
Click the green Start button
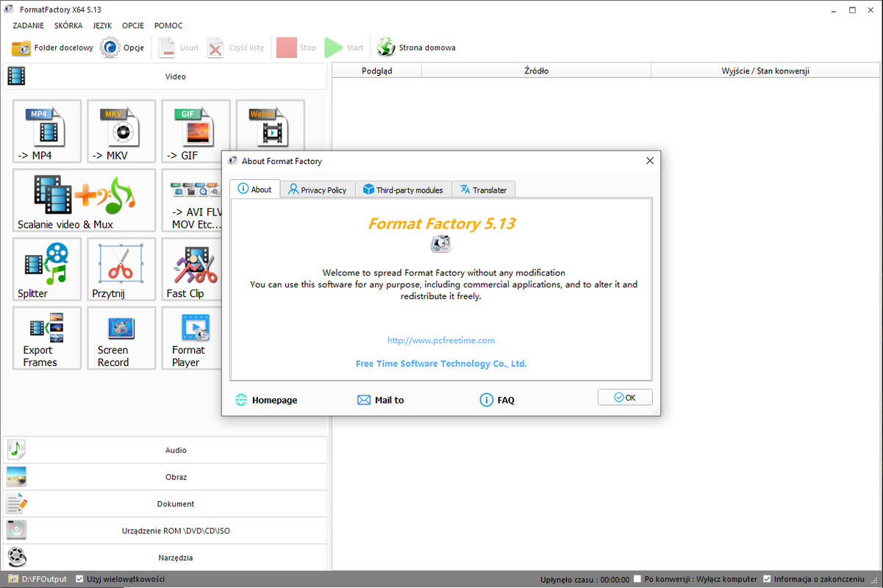click(344, 48)
